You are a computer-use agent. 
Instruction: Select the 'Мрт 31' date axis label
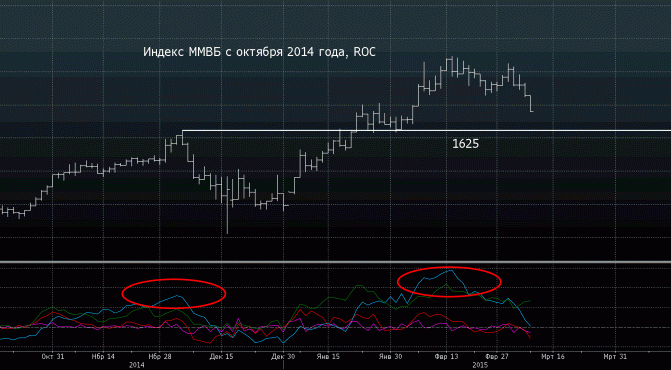click(615, 356)
